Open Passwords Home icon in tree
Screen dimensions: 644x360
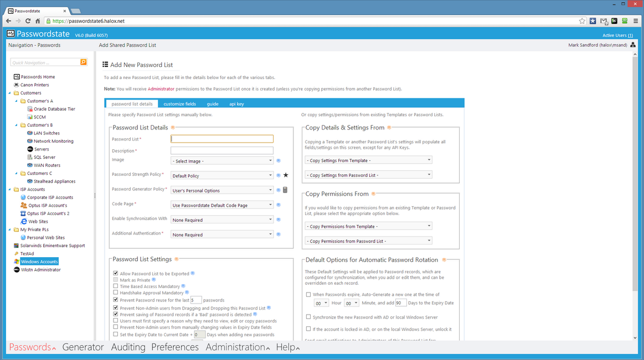tap(17, 77)
